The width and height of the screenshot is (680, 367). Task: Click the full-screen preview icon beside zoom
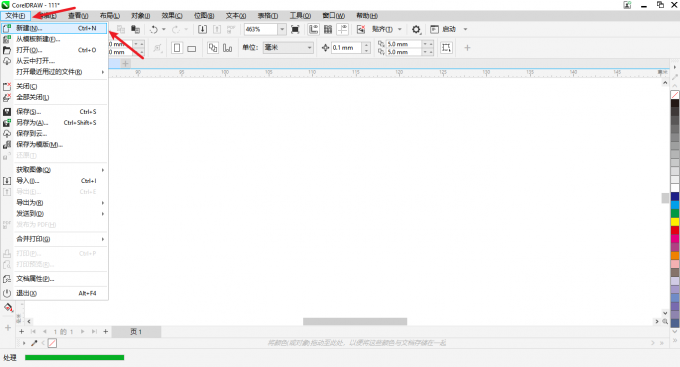click(x=295, y=29)
